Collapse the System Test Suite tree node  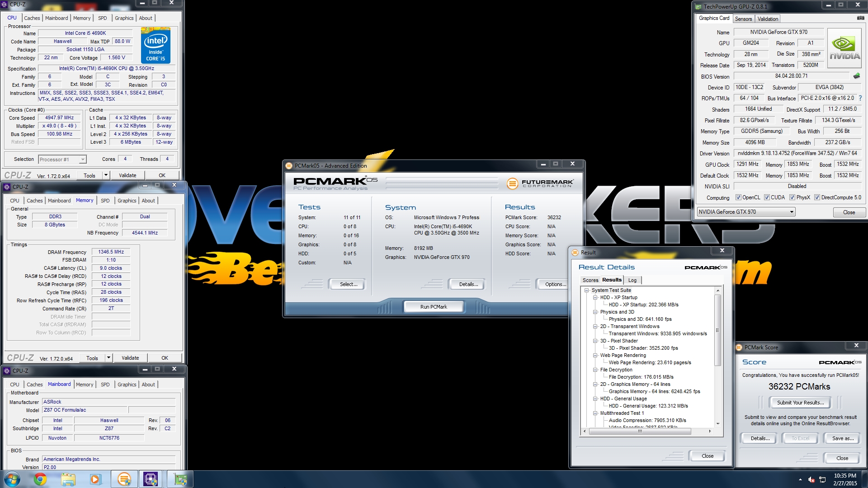[587, 291]
